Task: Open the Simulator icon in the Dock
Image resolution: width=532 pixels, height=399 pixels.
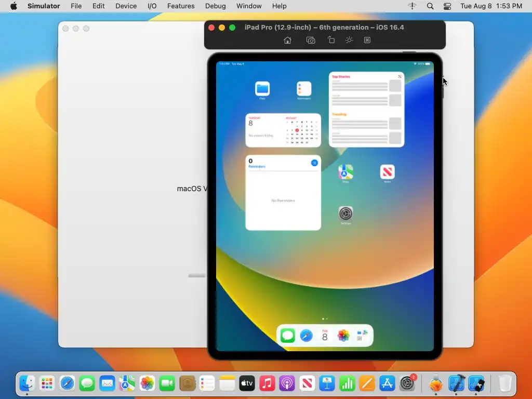Action: [477, 384]
